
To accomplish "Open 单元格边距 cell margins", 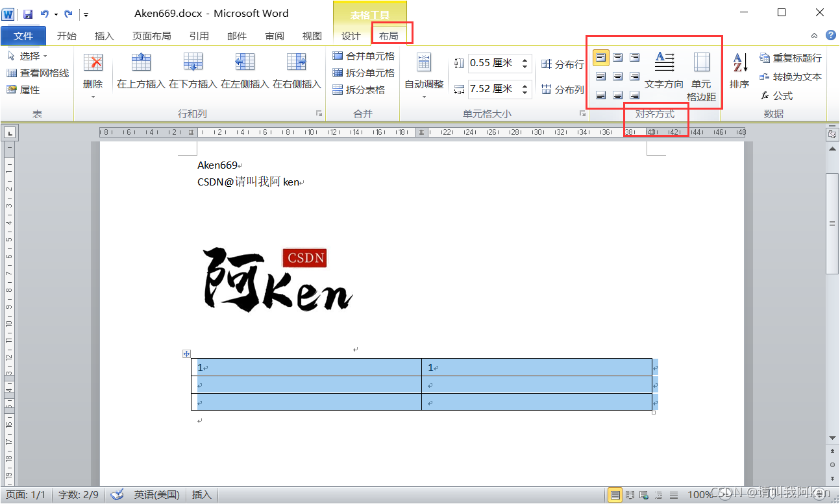I will coord(702,77).
